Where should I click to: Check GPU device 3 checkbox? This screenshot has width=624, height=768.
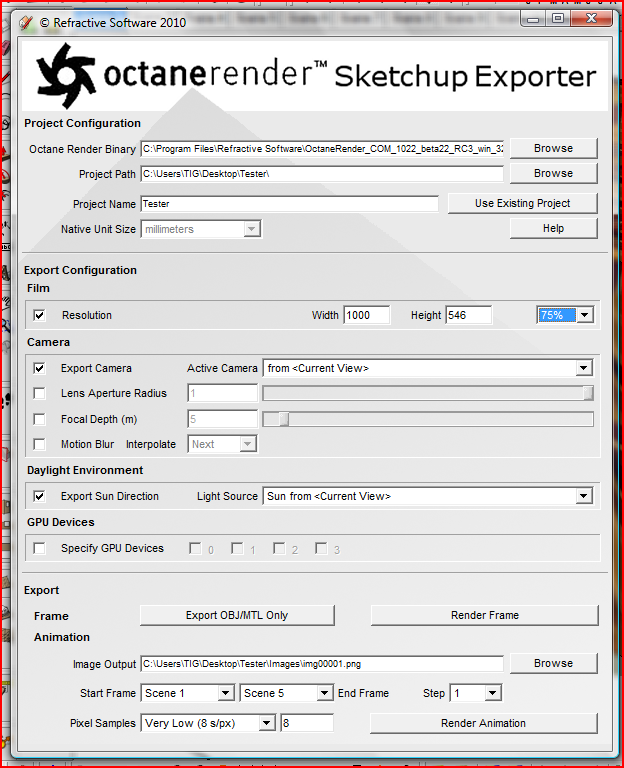coord(321,549)
